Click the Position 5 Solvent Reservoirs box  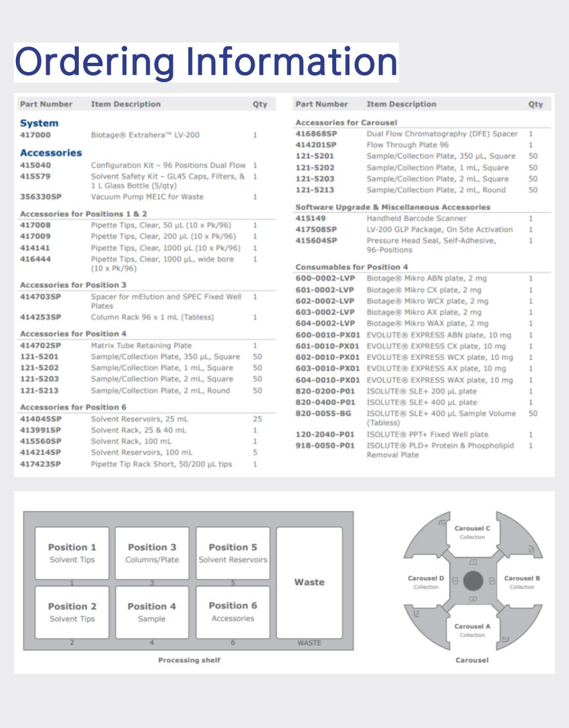tap(233, 553)
